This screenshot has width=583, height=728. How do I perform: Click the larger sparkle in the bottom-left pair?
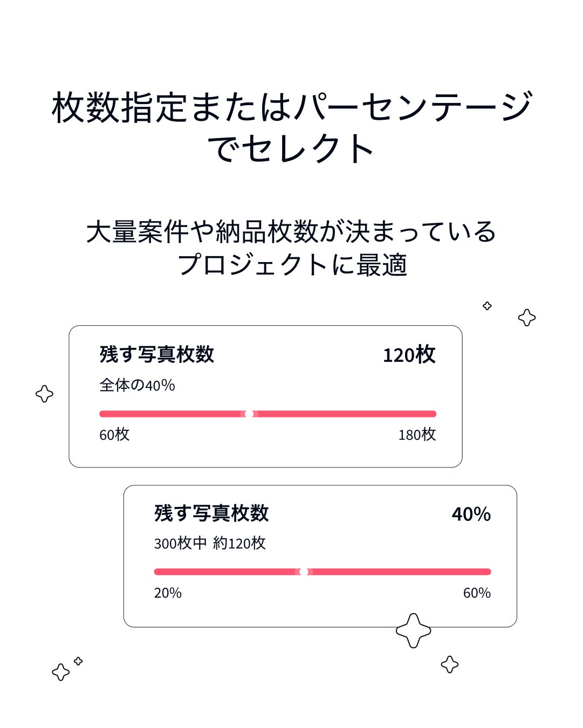point(60,672)
